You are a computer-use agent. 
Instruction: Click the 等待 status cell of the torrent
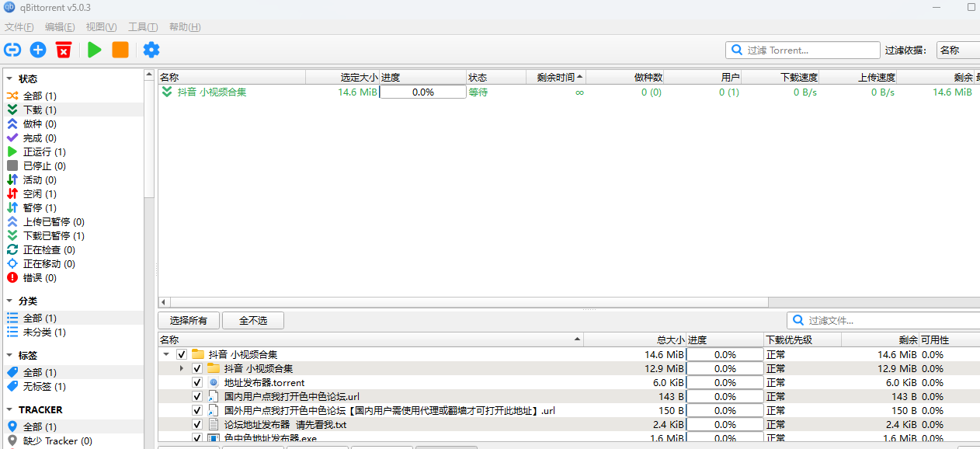tap(478, 92)
